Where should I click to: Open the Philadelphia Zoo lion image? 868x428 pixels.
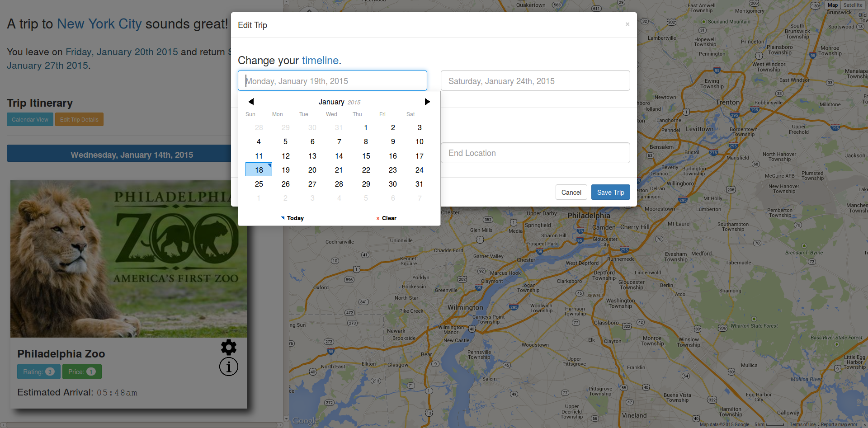click(x=129, y=259)
